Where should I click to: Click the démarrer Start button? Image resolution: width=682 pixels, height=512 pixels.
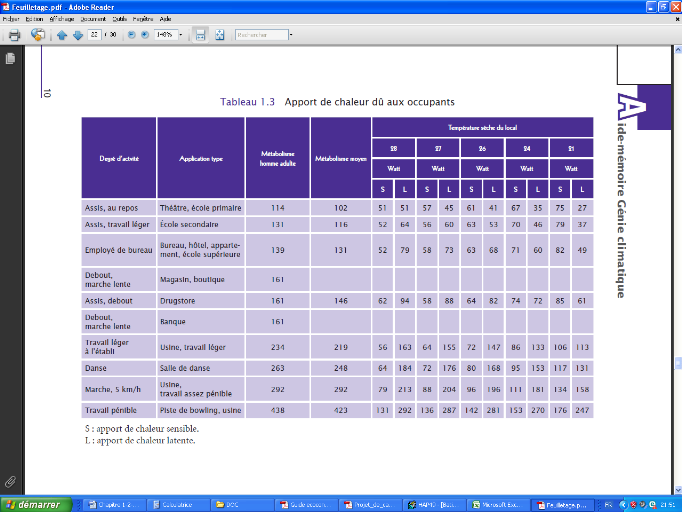36,505
